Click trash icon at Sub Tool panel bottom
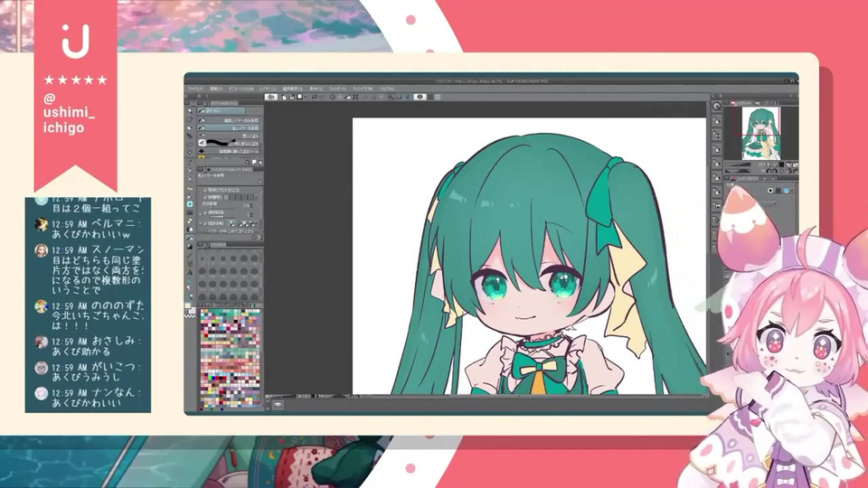Screen dimensions: 868x488 click(260, 162)
